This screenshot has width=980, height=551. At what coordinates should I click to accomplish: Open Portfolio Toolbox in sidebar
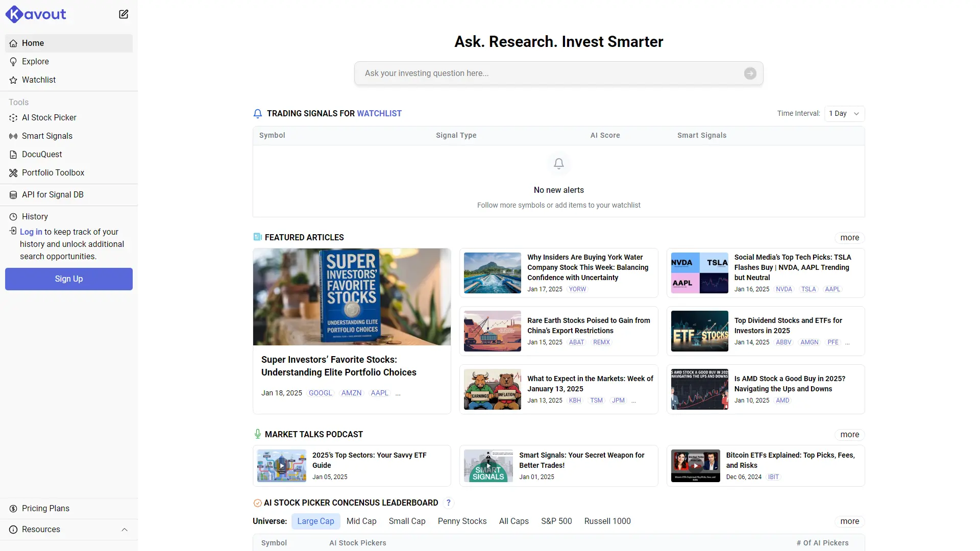(x=53, y=173)
